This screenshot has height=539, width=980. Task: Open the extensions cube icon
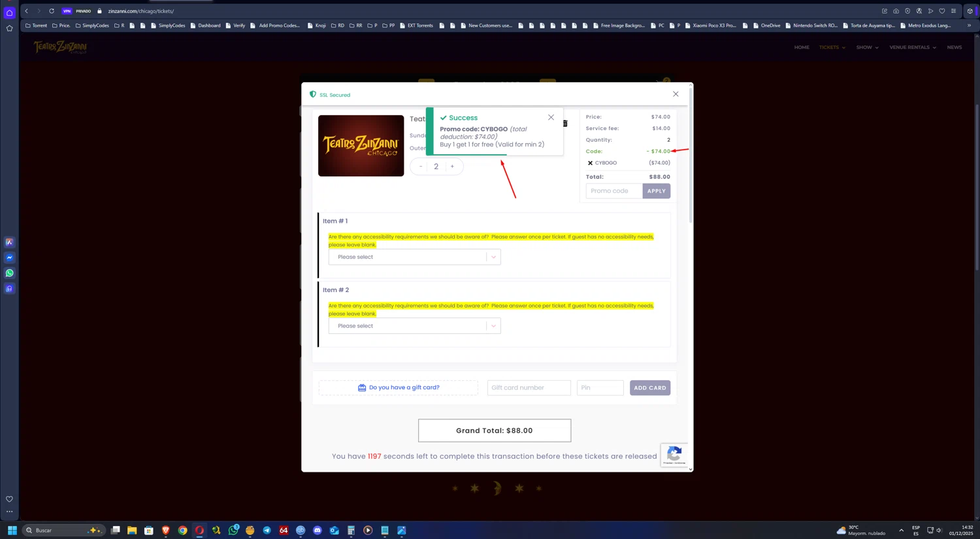coord(970,11)
